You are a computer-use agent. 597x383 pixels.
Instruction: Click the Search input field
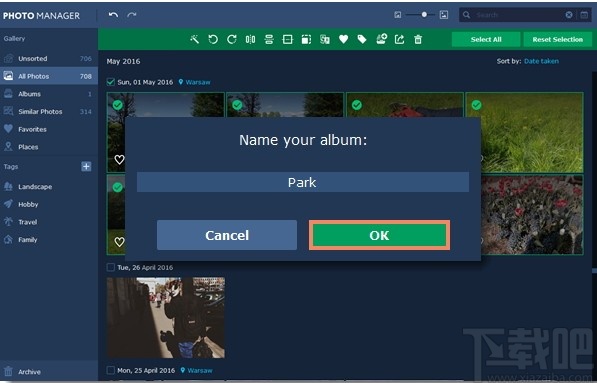tap(518, 15)
